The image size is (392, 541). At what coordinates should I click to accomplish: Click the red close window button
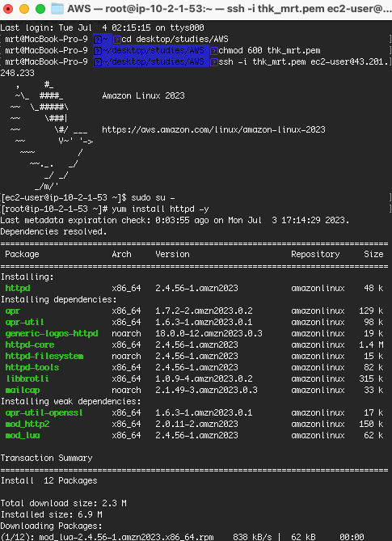8,9
